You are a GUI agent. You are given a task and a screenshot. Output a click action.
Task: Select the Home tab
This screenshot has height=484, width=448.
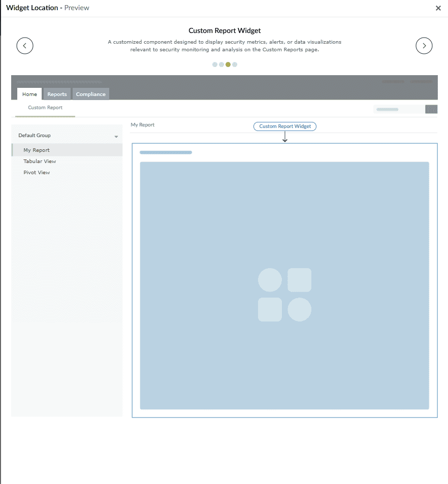pyautogui.click(x=29, y=94)
